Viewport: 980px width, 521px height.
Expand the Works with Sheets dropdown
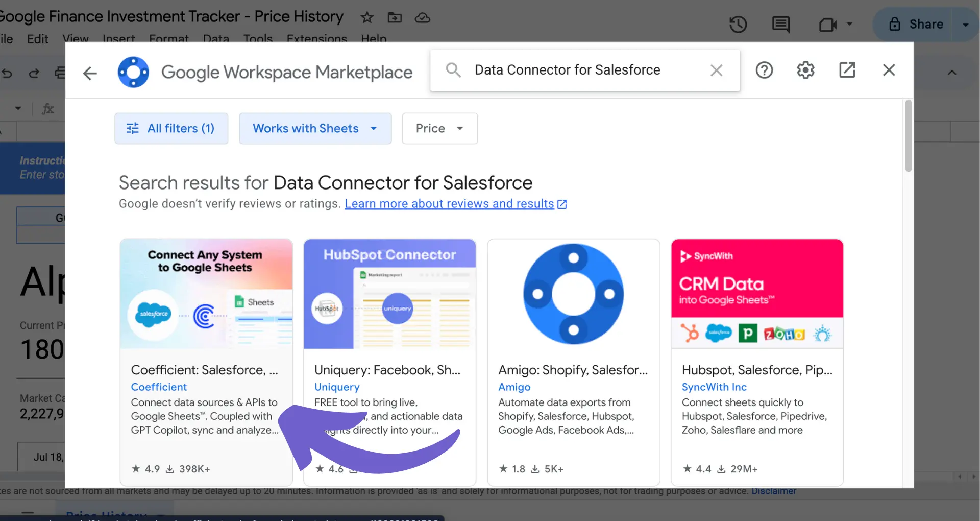tap(315, 128)
